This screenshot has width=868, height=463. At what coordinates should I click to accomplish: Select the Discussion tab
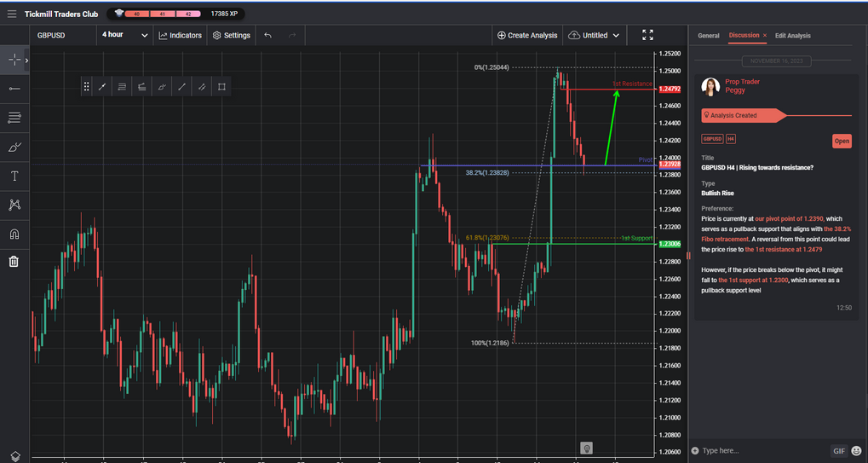pyautogui.click(x=744, y=35)
